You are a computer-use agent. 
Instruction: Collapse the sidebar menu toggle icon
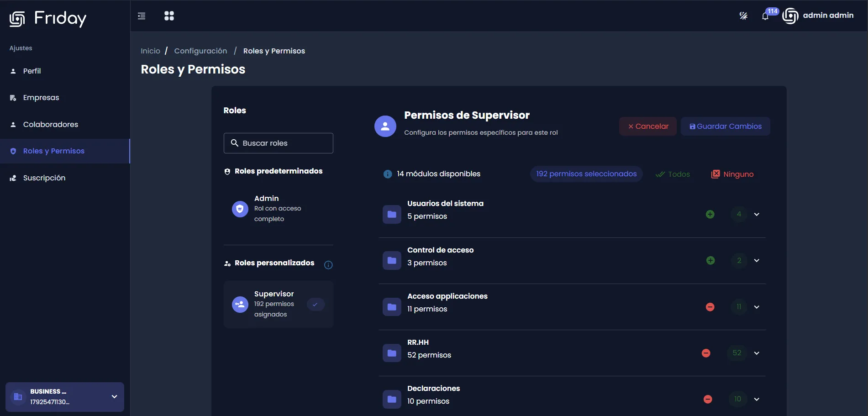click(x=142, y=16)
